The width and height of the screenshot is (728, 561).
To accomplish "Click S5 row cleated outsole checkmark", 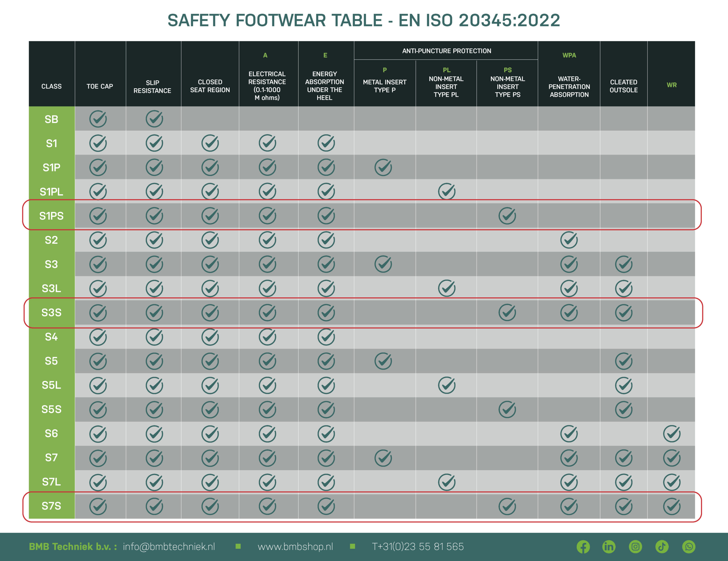I will (623, 361).
